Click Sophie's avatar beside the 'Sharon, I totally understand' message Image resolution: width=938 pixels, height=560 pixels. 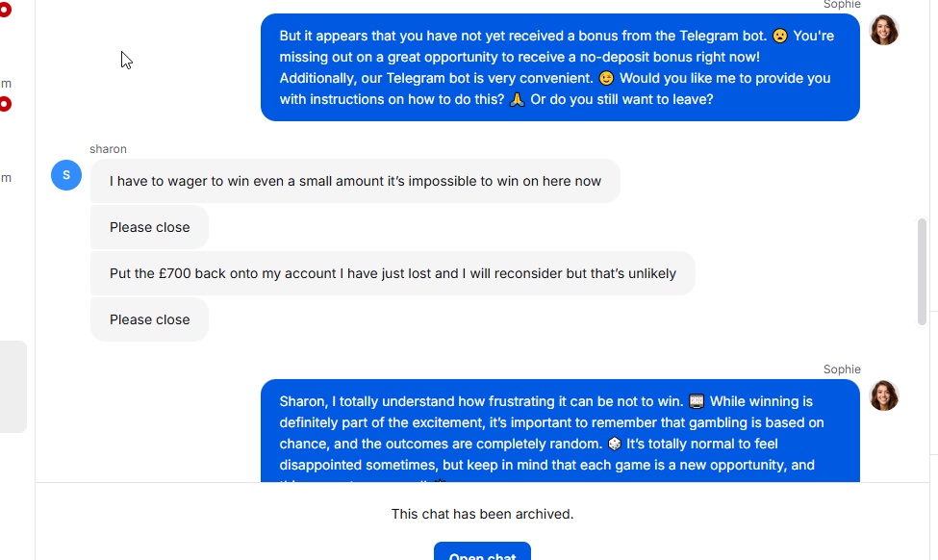(883, 395)
